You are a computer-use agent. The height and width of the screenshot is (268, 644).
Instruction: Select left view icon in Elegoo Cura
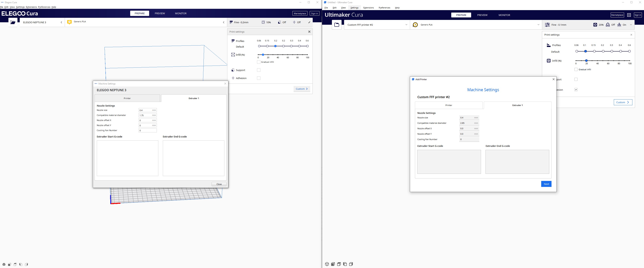click(21, 264)
